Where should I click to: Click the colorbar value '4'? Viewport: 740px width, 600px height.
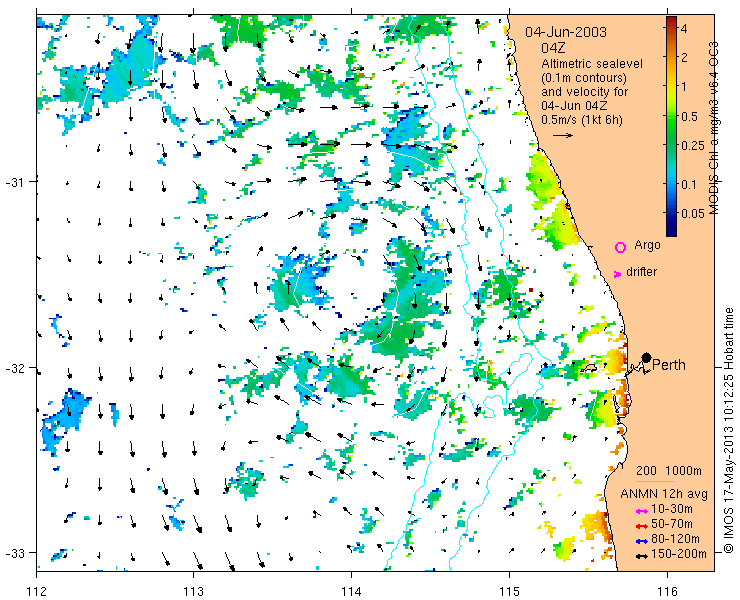684,29
